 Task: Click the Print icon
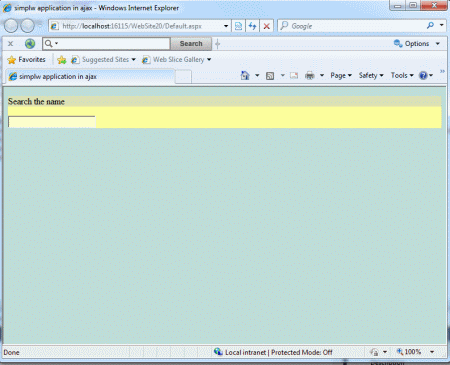310,76
